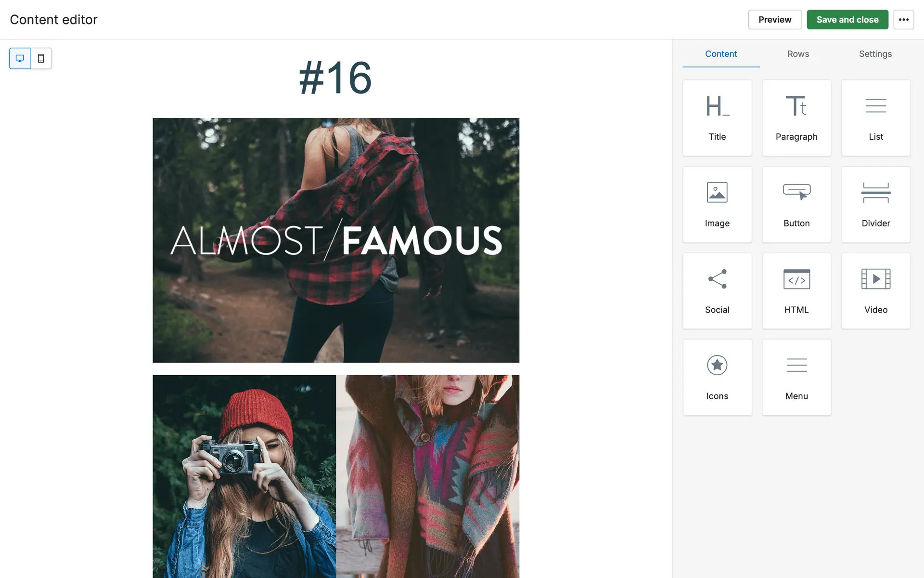This screenshot has height=578, width=924.
Task: Select the Icons content block
Action: pyautogui.click(x=717, y=377)
